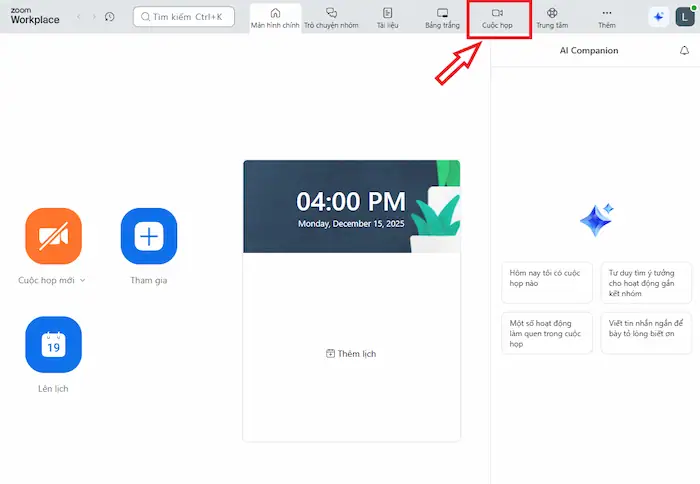
Task: Click the blue Tham gia plus icon
Action: (148, 236)
